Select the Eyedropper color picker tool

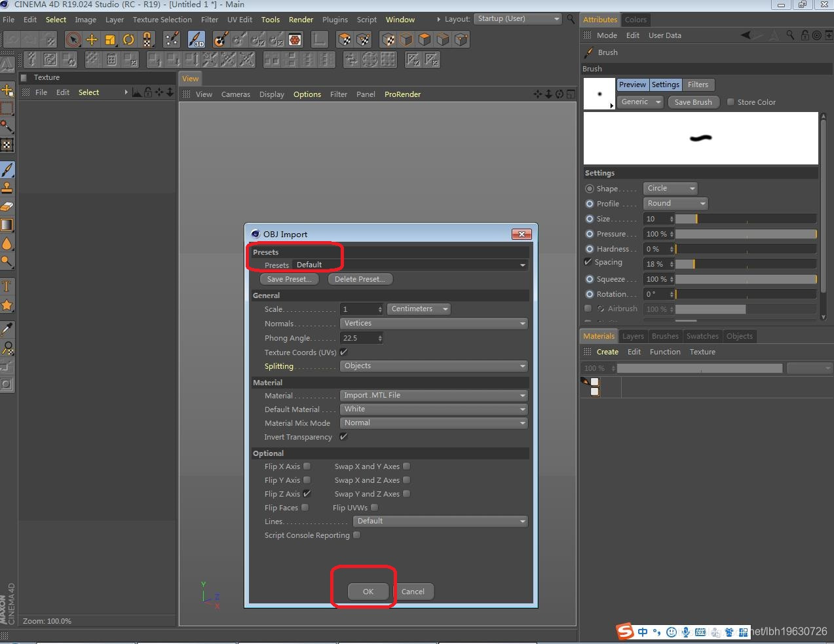[7, 329]
